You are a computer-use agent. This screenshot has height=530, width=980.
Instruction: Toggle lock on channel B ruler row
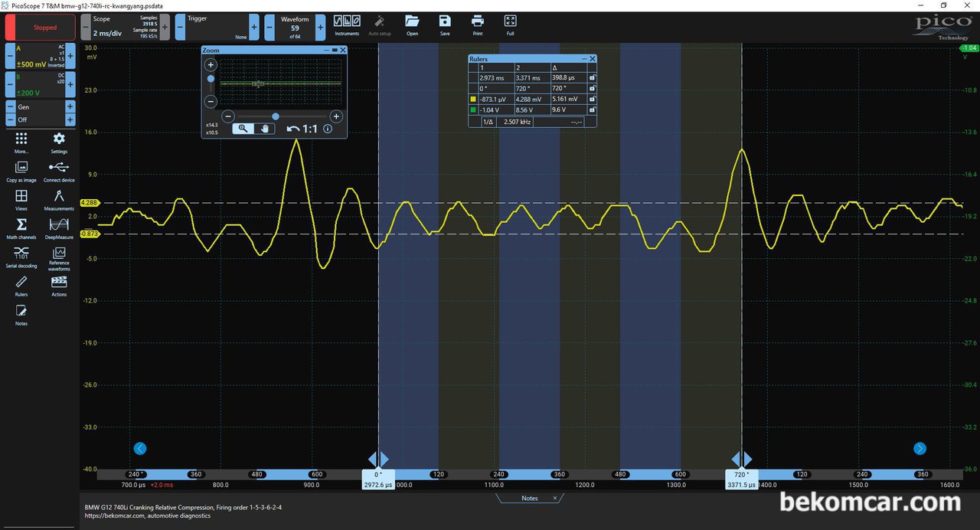pyautogui.click(x=591, y=110)
